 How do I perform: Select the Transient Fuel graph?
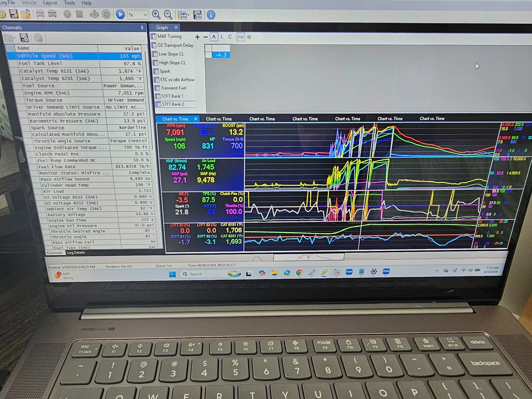pos(170,88)
